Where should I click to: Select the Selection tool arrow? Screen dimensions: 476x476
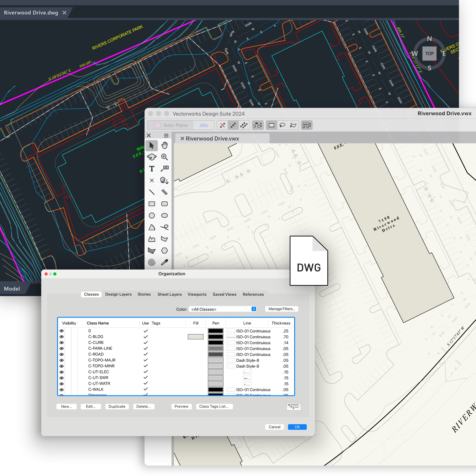(152, 146)
